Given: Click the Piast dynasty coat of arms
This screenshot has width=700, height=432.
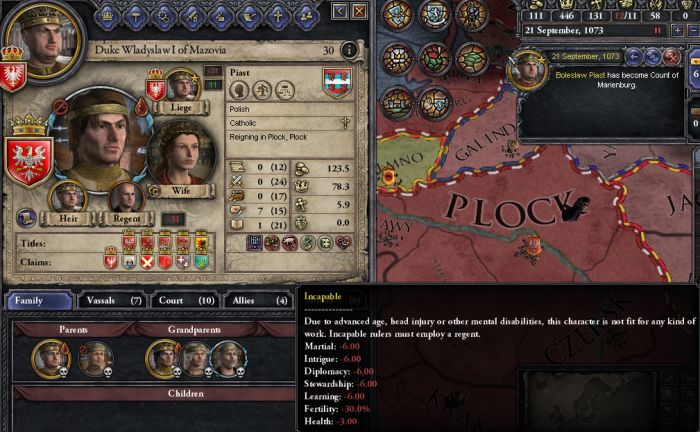Looking at the screenshot, I should click(x=338, y=83).
